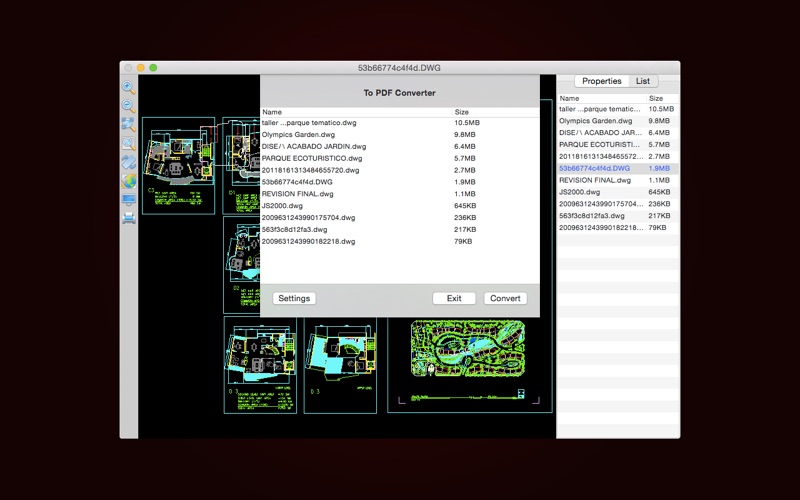Select PARQUE ECOTURISTICO.dwg in the dialog

click(400, 158)
